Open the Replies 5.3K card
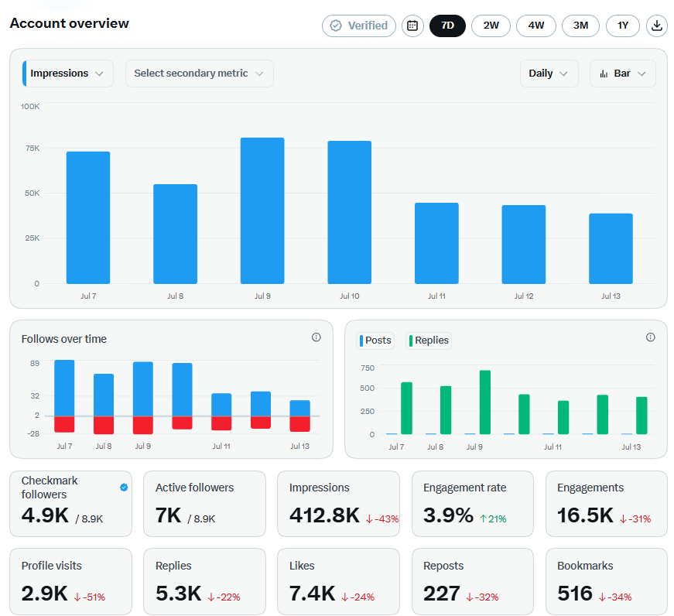 pyautogui.click(x=204, y=581)
